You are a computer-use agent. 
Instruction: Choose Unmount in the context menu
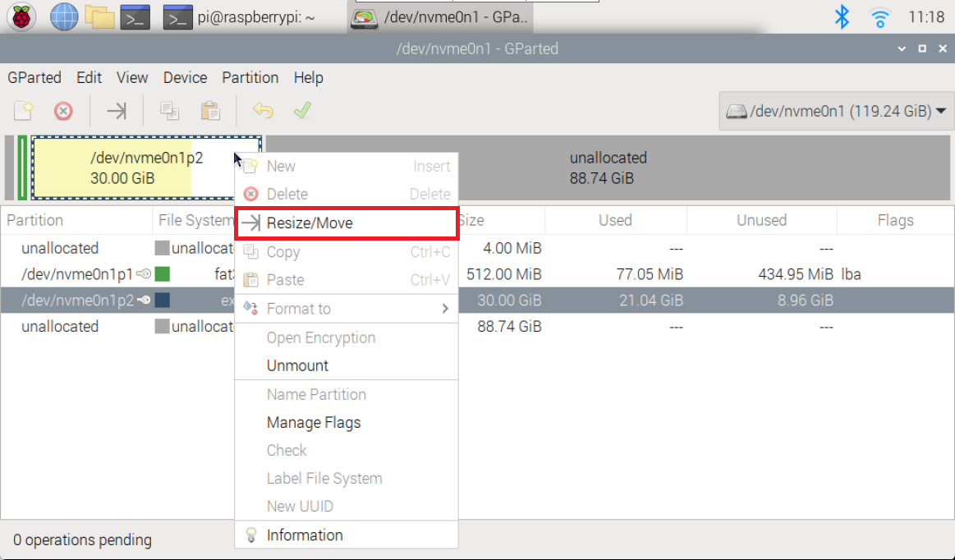click(x=297, y=366)
